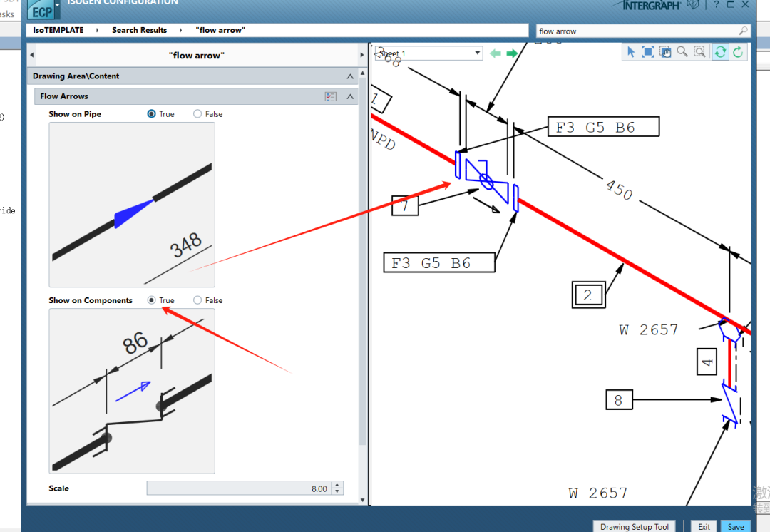Set Show on Pipe to True
This screenshot has width=770, height=532.
(x=151, y=113)
